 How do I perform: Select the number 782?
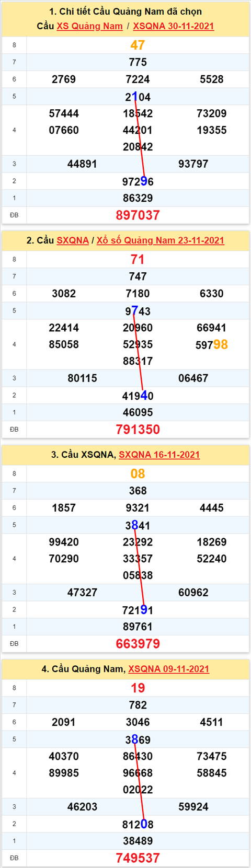click(x=138, y=705)
